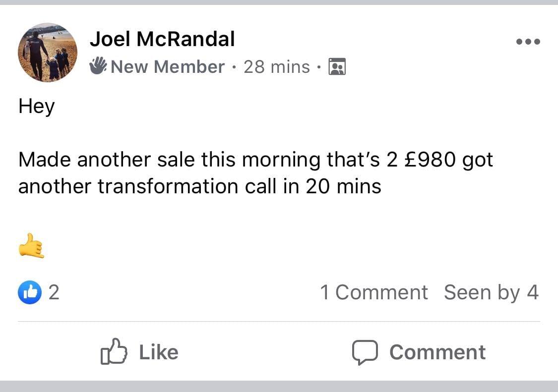The height and width of the screenshot is (392, 558).
Task: Tap the 'Like' text label
Action: tap(159, 352)
